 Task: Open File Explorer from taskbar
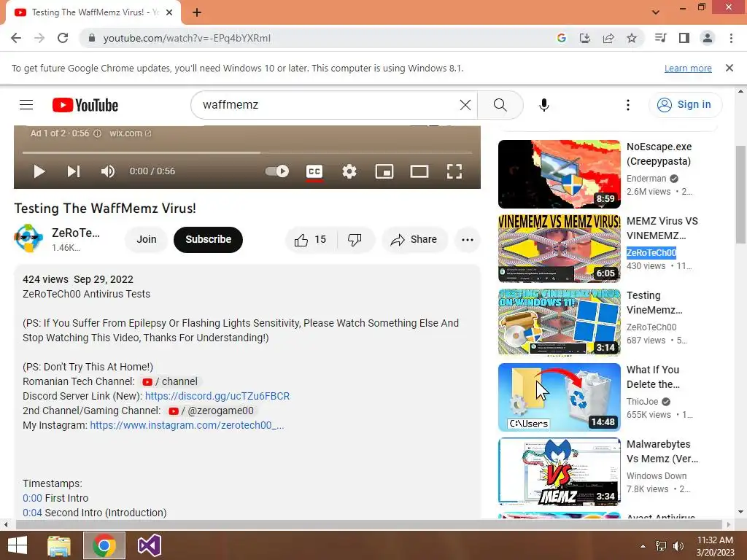pos(59,545)
